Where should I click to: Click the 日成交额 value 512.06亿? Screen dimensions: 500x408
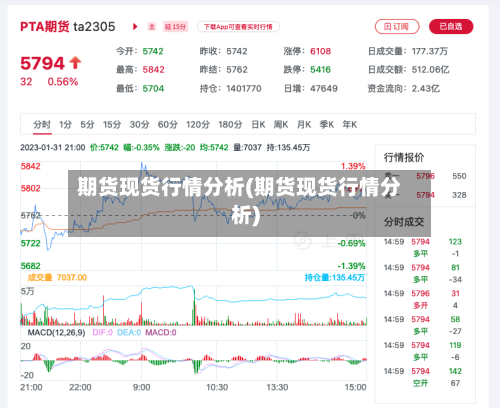pos(430,70)
